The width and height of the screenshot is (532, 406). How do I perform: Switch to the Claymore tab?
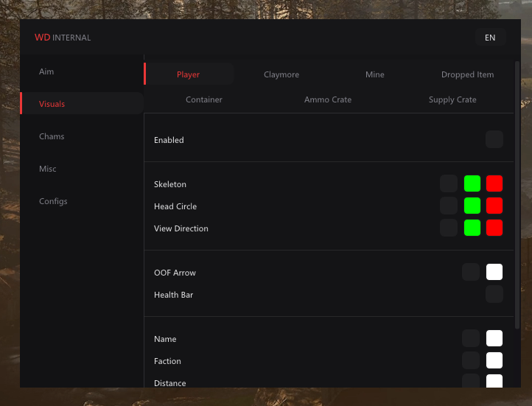pyautogui.click(x=281, y=74)
